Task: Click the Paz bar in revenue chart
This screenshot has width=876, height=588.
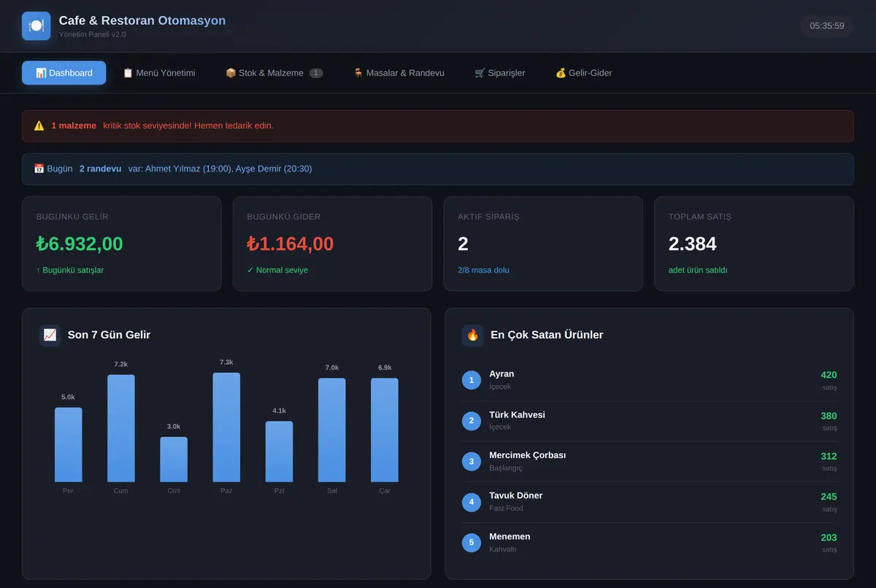Action: point(226,428)
